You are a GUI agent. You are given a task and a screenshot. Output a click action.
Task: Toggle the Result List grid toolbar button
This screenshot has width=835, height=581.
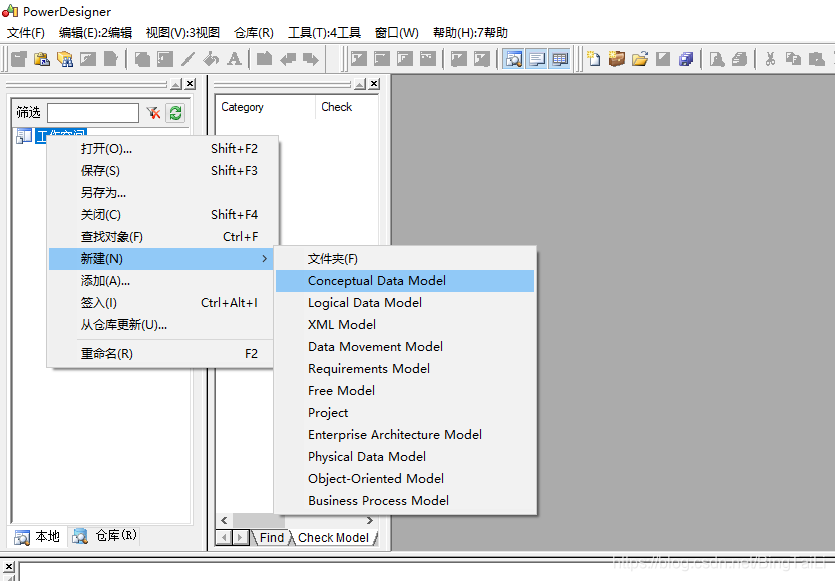coord(560,59)
